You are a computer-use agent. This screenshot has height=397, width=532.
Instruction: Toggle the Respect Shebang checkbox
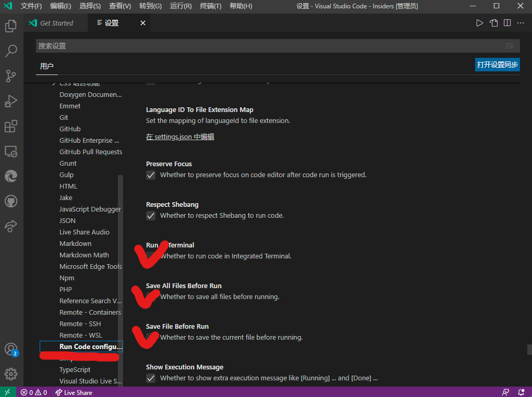(151, 216)
